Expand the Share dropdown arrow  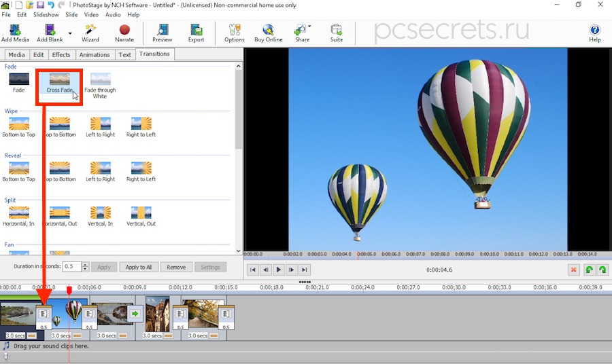[310, 27]
